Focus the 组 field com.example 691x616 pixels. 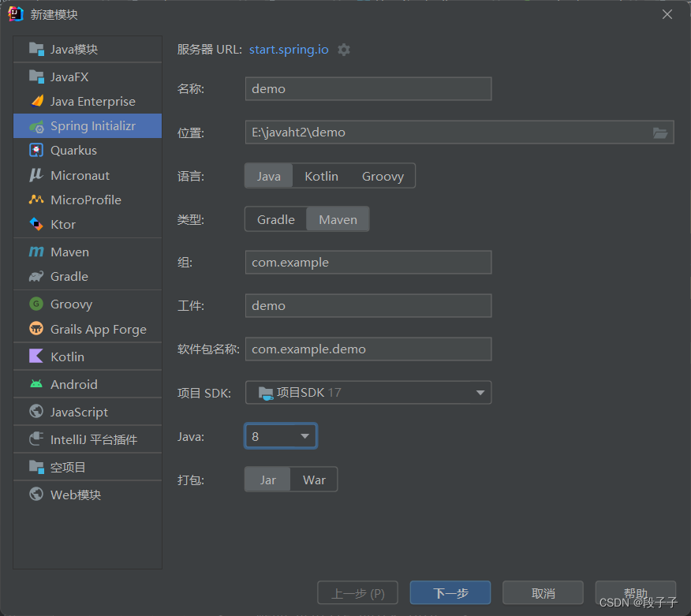368,262
